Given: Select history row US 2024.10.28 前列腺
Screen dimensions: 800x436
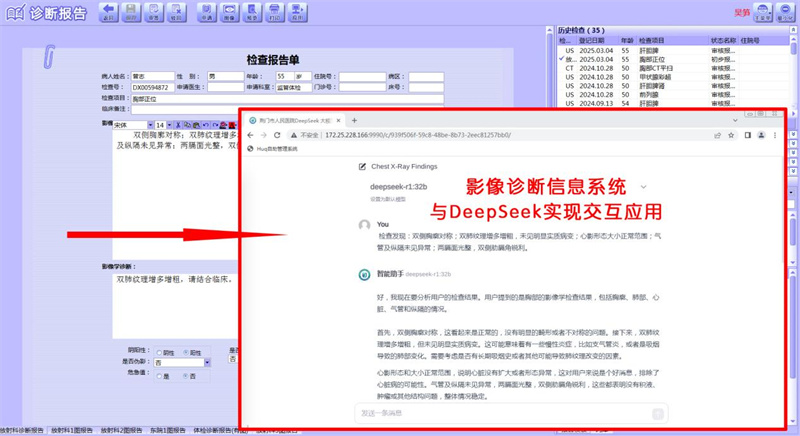Looking at the screenshot, I should (x=673, y=95).
